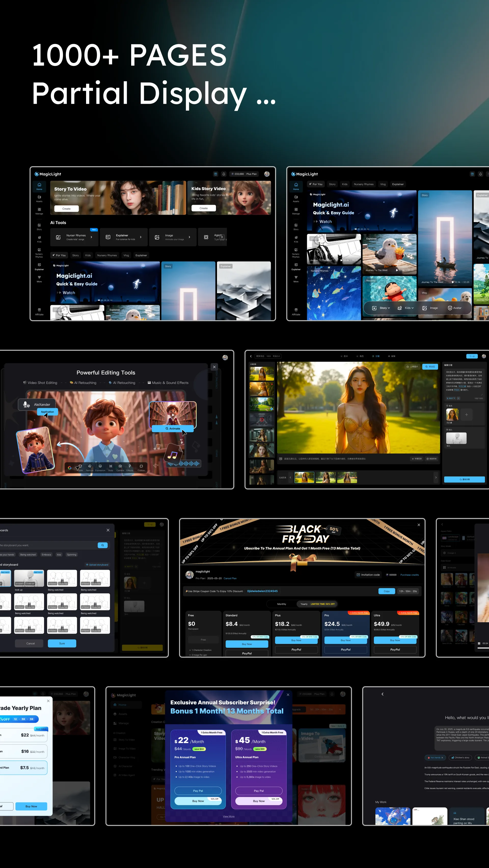The height and width of the screenshot is (868, 489).
Task: Click the Purchase credits link
Action: tap(410, 575)
